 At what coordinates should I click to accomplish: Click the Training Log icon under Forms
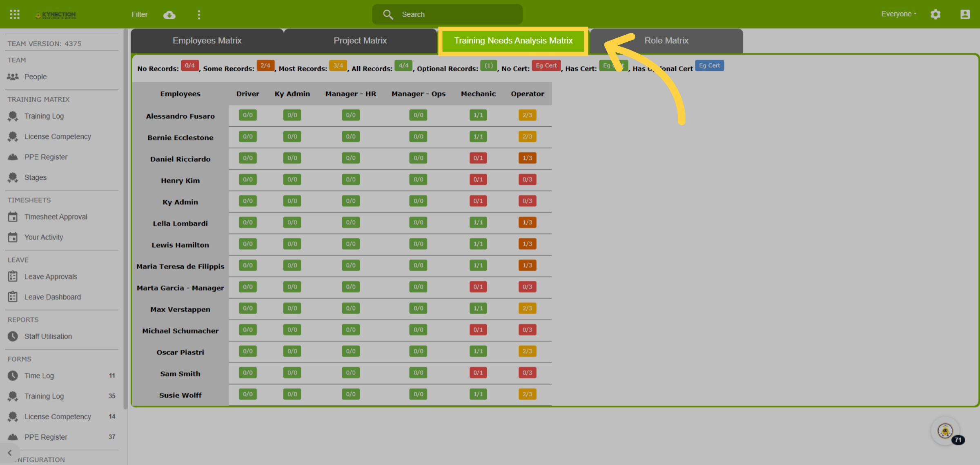point(13,396)
